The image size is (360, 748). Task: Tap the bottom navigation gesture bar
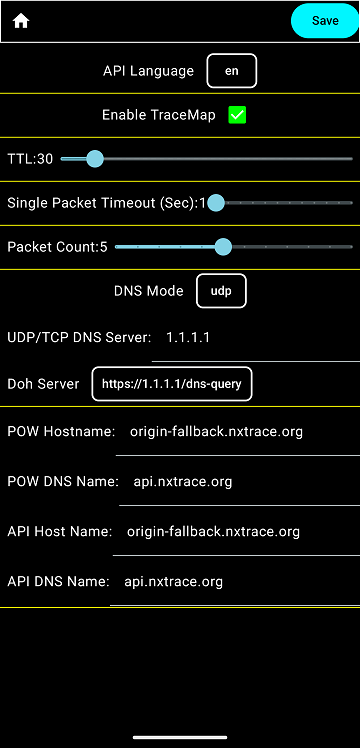[x=180, y=737]
